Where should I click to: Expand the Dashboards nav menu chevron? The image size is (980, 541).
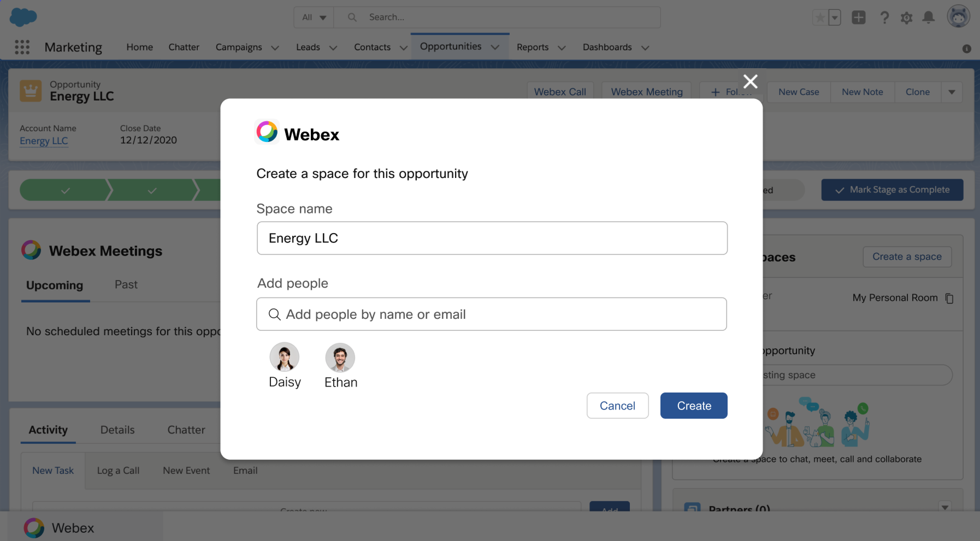point(645,48)
